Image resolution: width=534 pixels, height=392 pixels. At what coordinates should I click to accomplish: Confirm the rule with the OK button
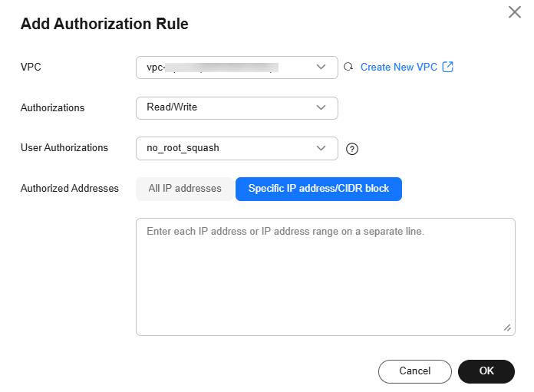(x=486, y=371)
